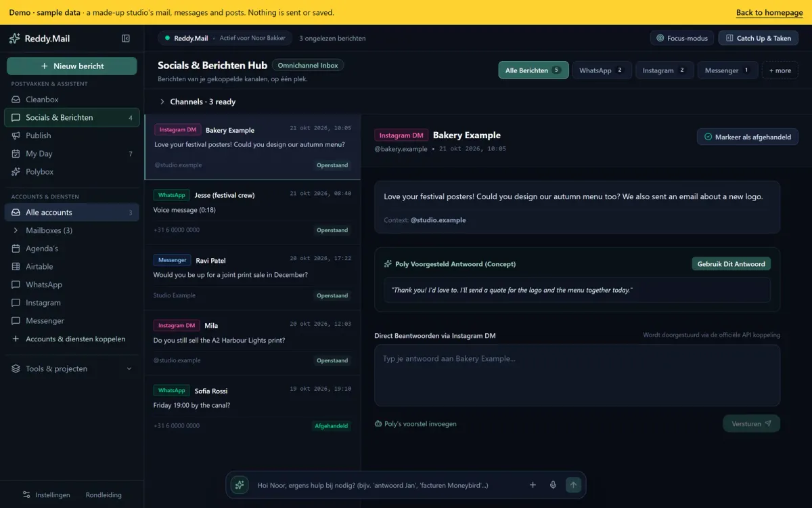Open Mila's Instagram DM about Harbour Lights
Viewport: 812px width, 508px height.
pyautogui.click(x=252, y=343)
